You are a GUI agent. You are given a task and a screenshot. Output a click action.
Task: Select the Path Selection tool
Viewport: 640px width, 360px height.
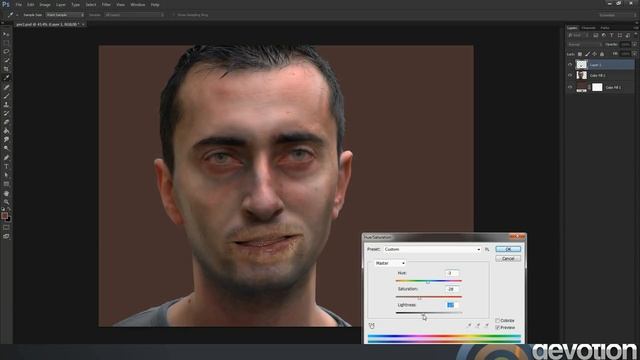(x=6, y=175)
